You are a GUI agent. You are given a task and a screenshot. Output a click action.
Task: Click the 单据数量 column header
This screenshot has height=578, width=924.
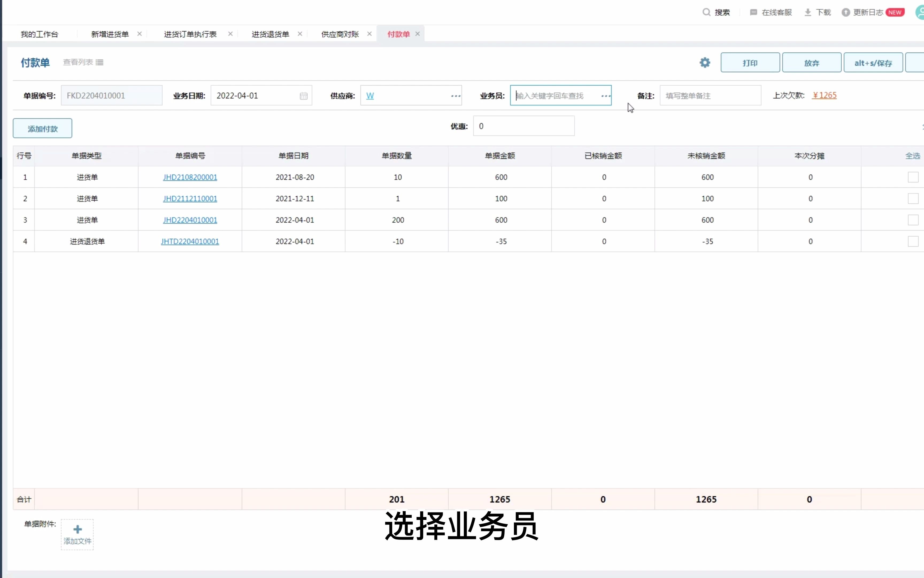[x=397, y=155]
